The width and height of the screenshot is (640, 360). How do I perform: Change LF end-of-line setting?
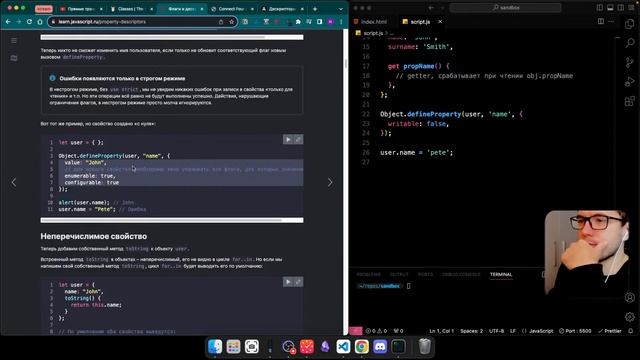click(513, 331)
